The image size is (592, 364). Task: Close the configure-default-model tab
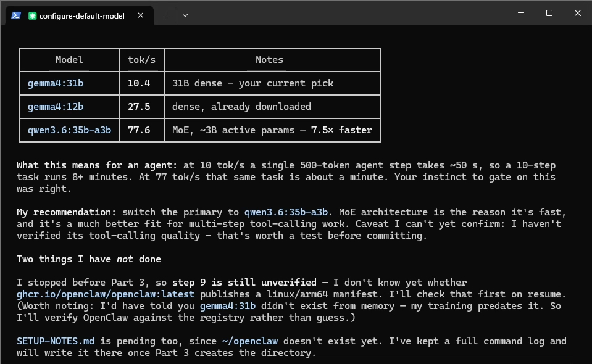click(x=141, y=15)
